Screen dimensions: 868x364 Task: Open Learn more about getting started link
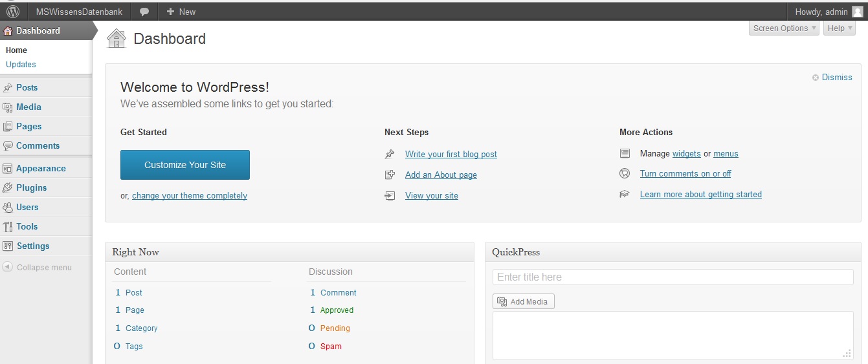click(701, 195)
